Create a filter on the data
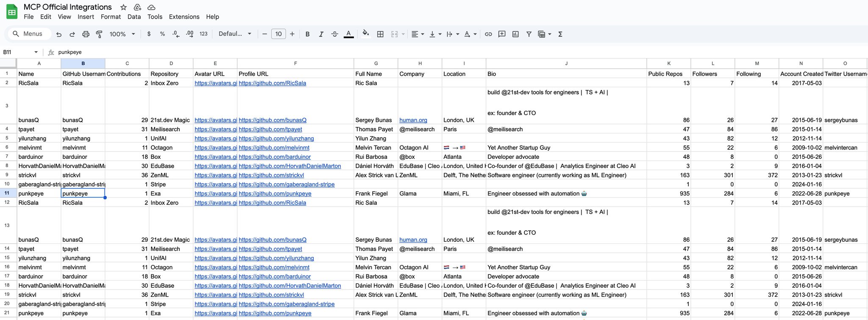868x320 pixels. pos(529,34)
